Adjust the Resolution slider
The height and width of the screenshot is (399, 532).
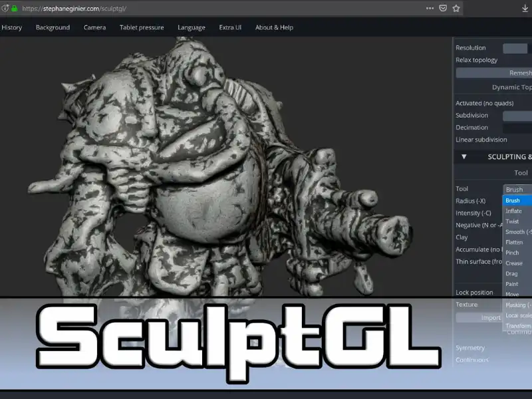pyautogui.click(x=515, y=48)
